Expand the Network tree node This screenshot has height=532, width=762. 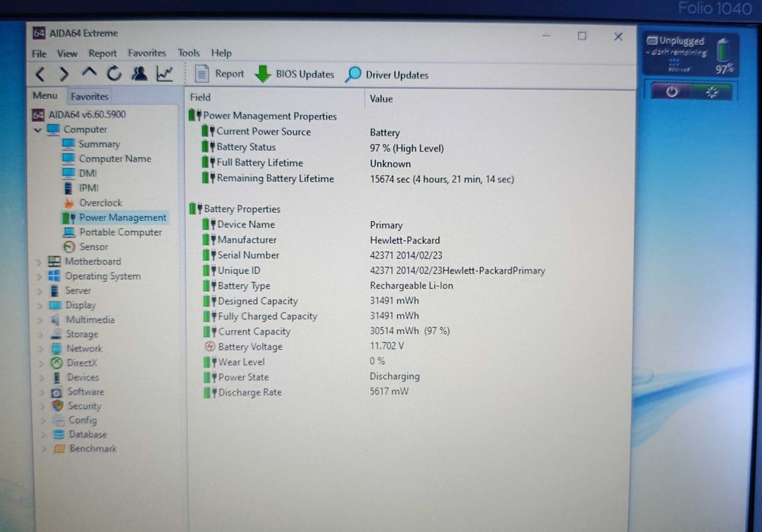[41, 349]
